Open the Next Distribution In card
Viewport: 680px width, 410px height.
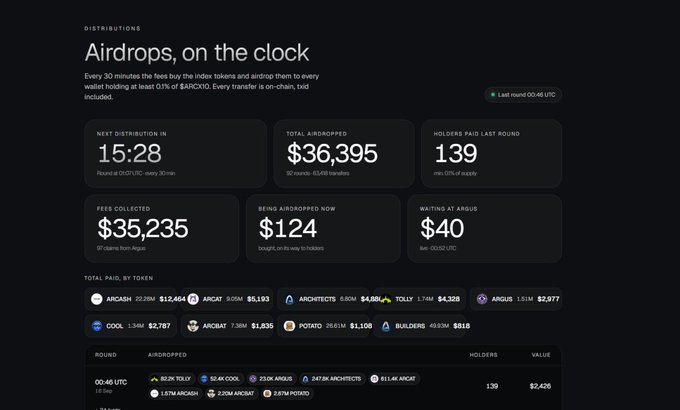pyautogui.click(x=175, y=154)
